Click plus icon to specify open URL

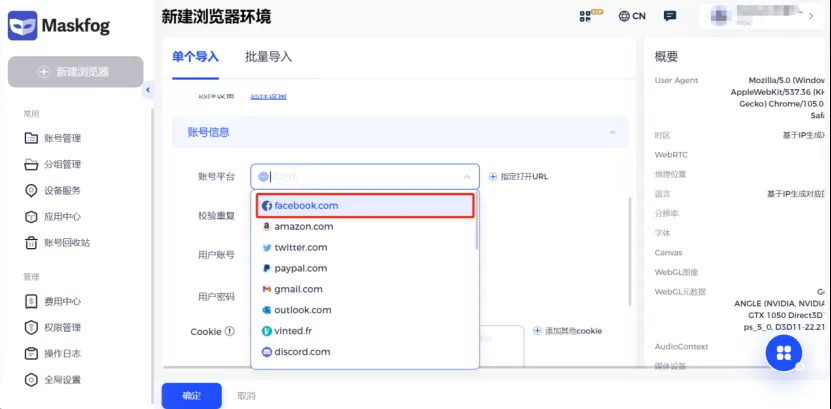coord(493,177)
